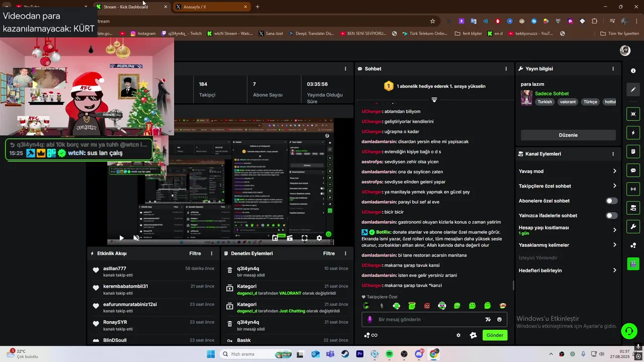Open stream preview settings gear
The image size is (644, 362).
click(x=319, y=238)
